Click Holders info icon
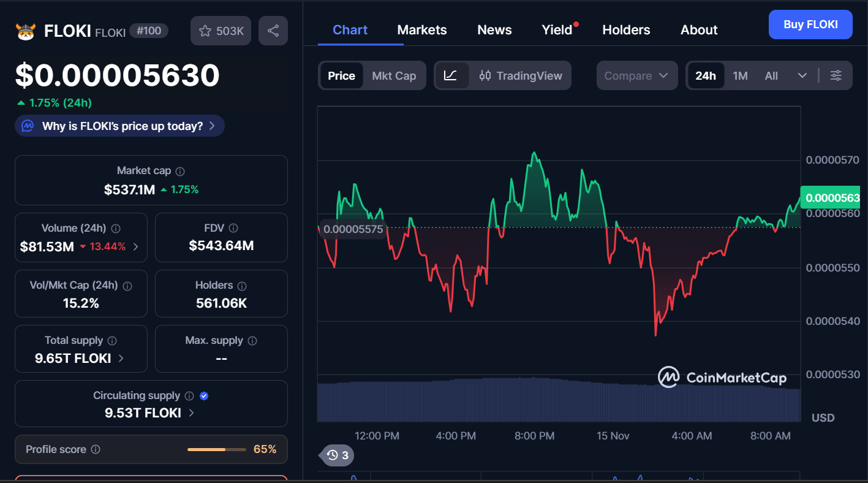Viewport: 868px width, 483px height. pos(242,286)
